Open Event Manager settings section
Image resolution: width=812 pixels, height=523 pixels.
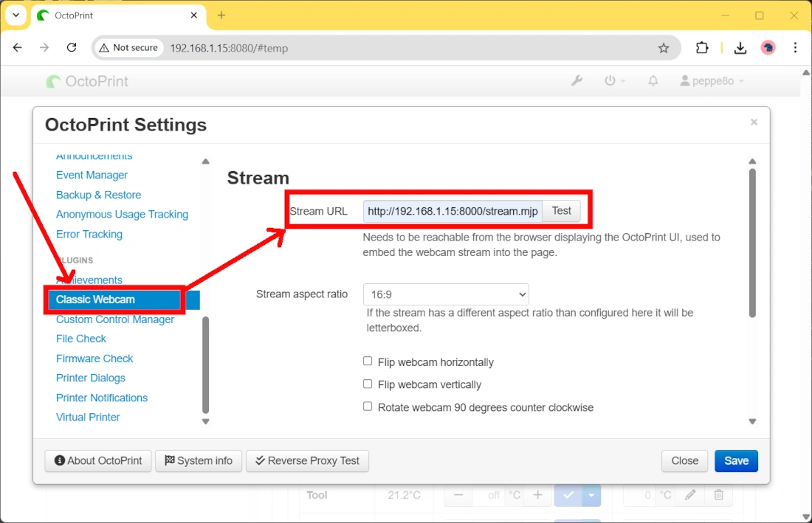coord(92,175)
